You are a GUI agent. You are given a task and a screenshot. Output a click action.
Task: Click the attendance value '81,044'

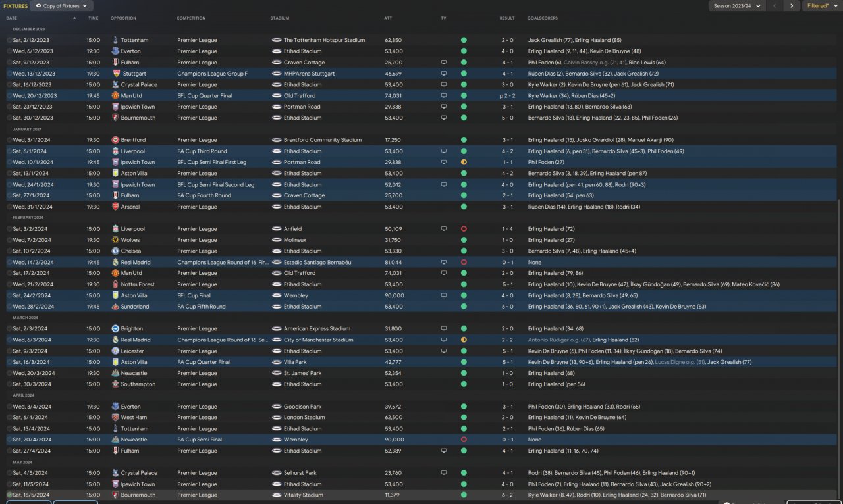pos(393,263)
